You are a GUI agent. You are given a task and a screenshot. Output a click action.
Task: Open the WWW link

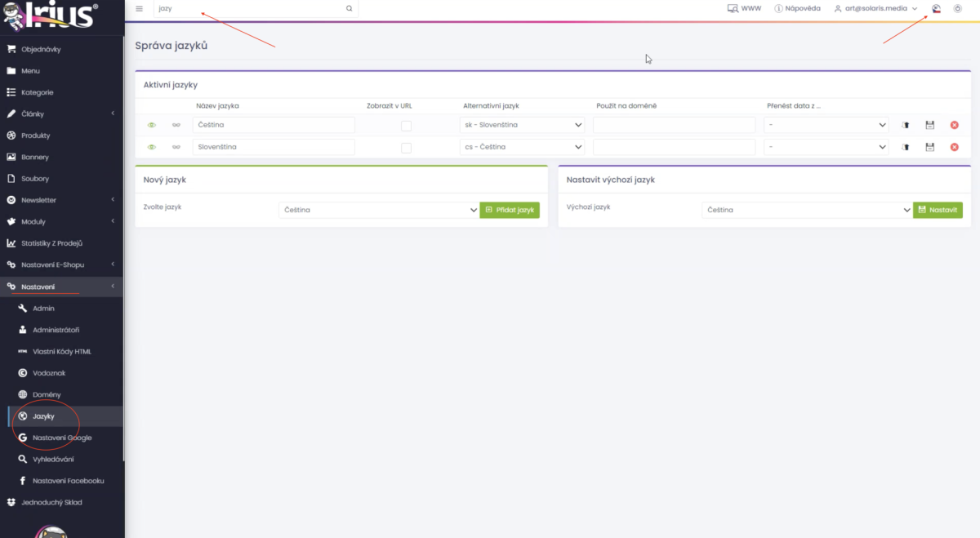tap(744, 8)
